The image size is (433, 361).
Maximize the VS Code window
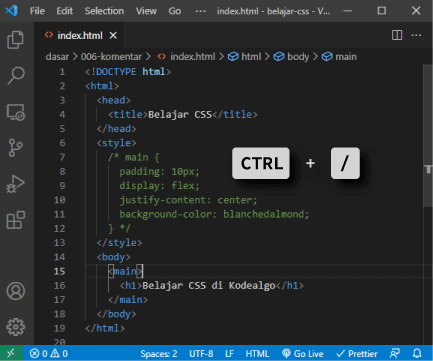(x=382, y=11)
